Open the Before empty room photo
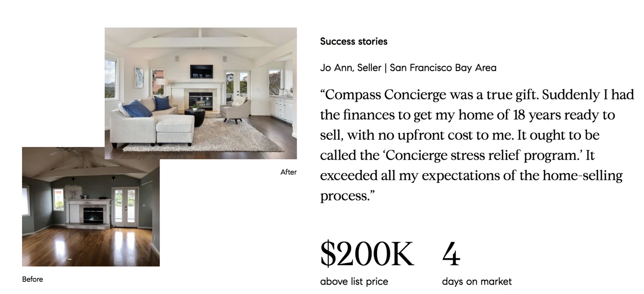This screenshot has height=294, width=644. (x=91, y=207)
